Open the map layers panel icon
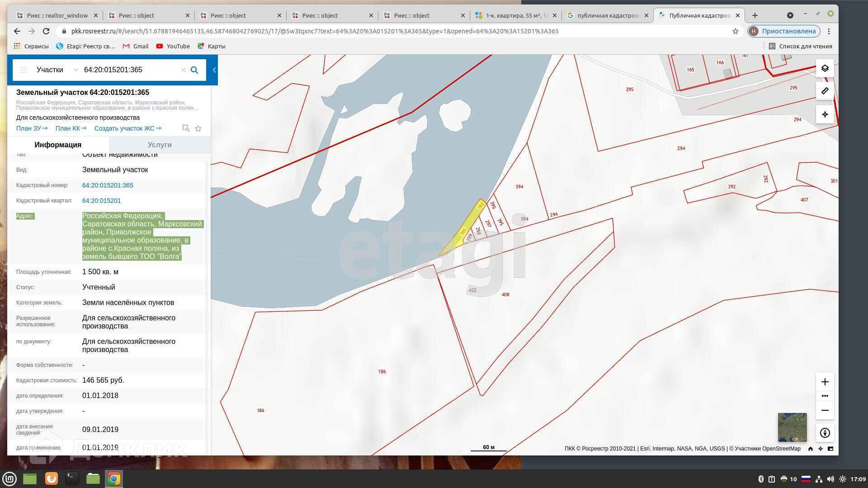This screenshot has height=488, width=868. tap(825, 68)
